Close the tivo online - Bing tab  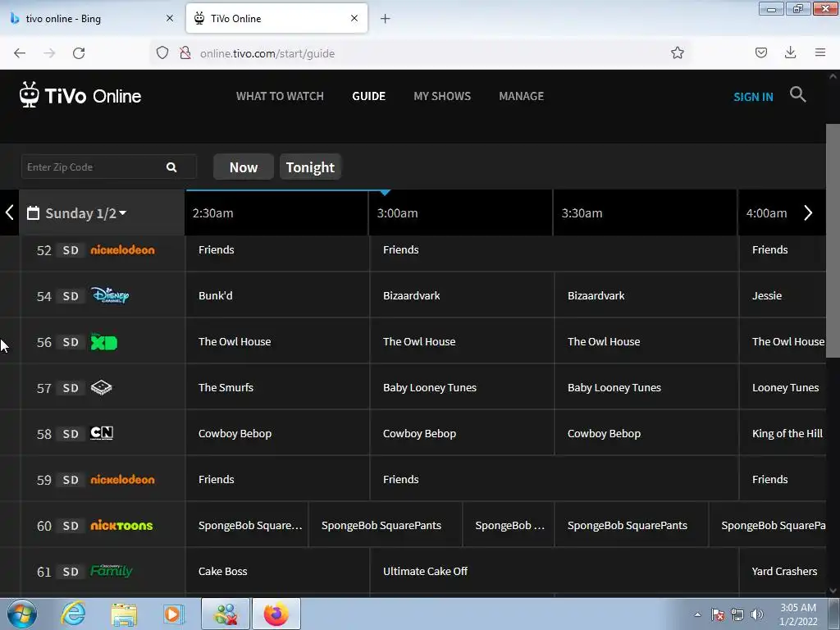170,18
